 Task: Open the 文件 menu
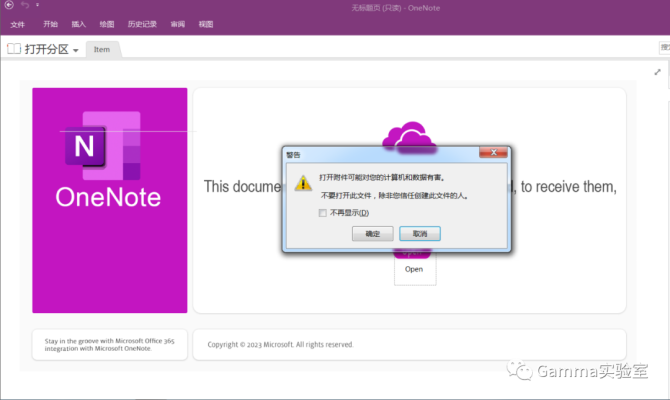17,24
